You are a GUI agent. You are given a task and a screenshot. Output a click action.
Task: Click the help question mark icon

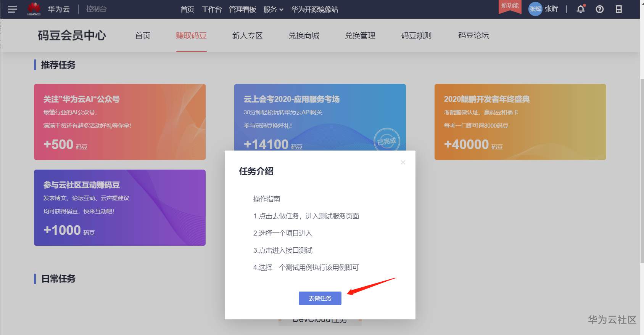(600, 9)
